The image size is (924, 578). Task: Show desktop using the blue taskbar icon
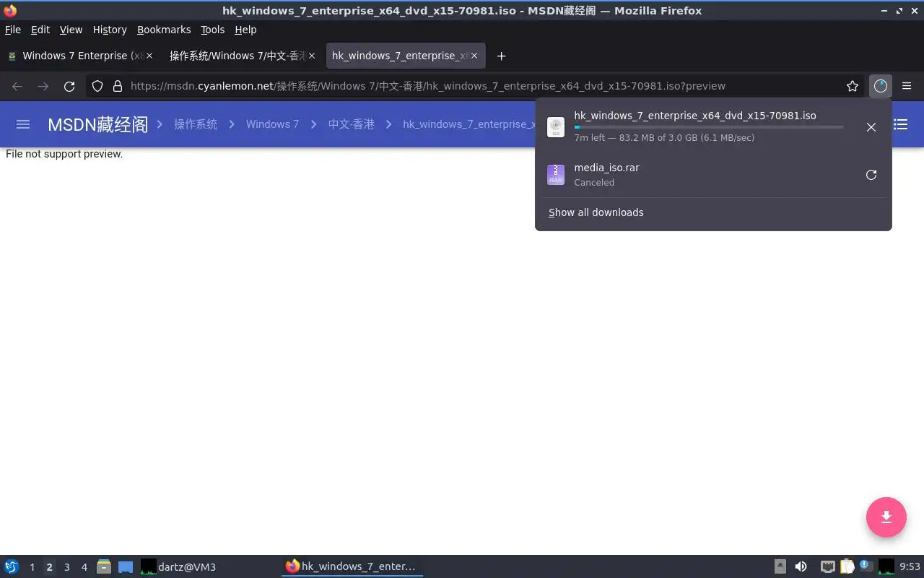[x=126, y=567]
